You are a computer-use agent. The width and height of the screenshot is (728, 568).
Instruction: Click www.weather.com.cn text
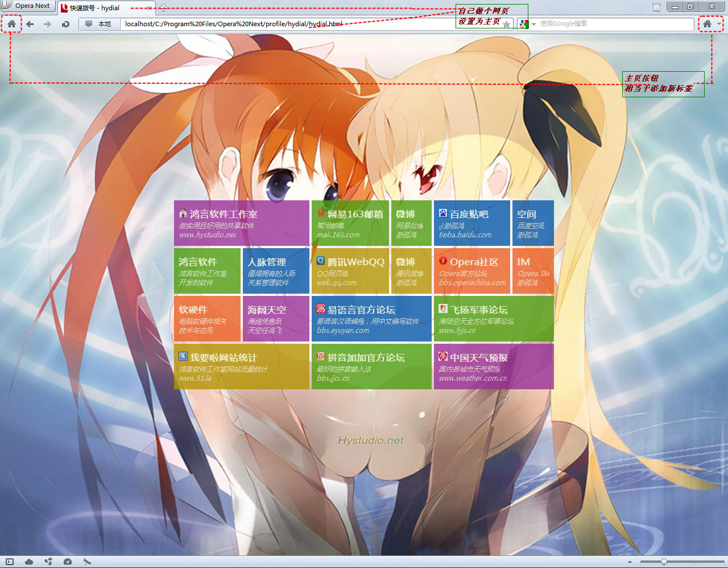(x=473, y=378)
